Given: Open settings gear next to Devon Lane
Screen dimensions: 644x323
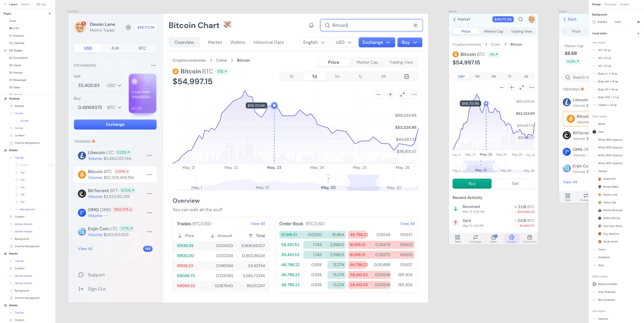Looking at the screenshot, I should click(128, 27).
